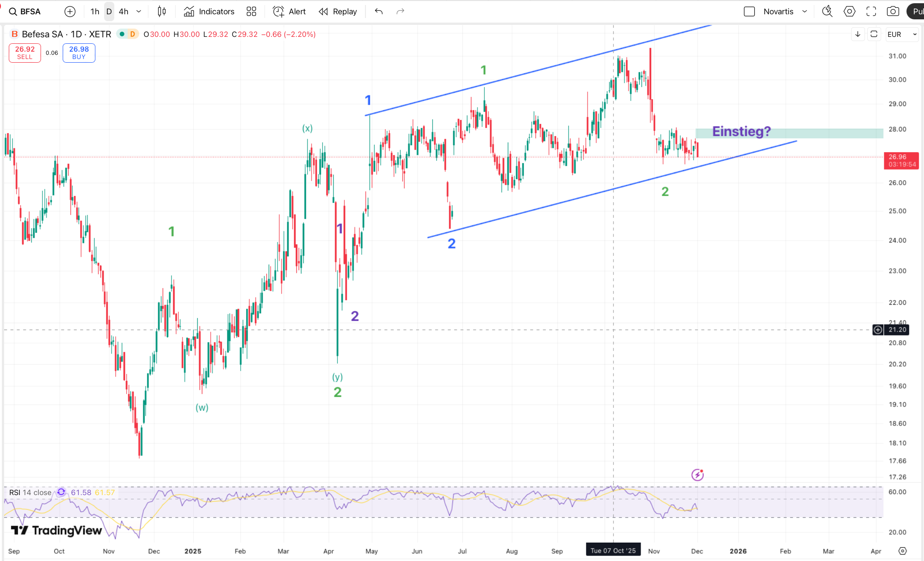Open chart settings hexagon icon
The width and height of the screenshot is (924, 561).
coord(849,12)
